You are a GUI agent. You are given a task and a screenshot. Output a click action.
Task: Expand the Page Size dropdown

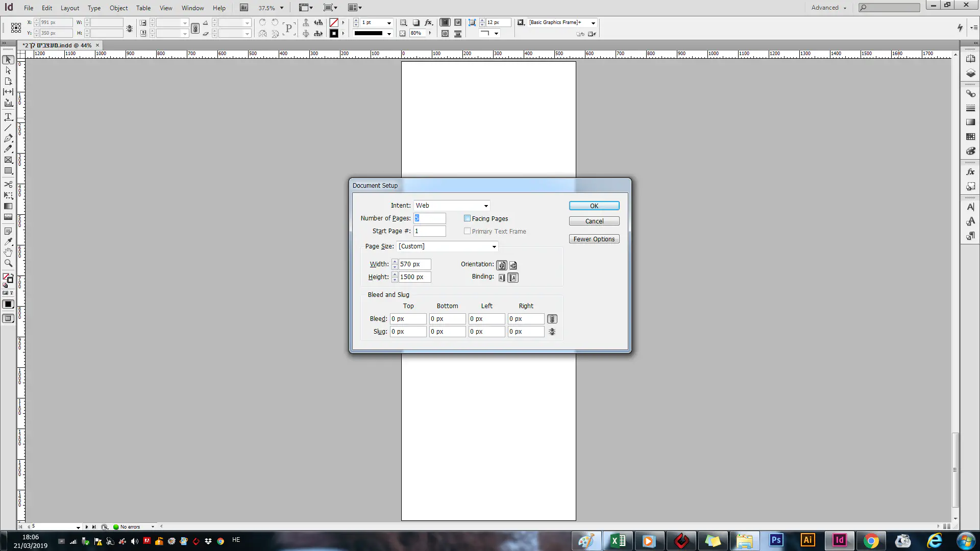tap(447, 246)
